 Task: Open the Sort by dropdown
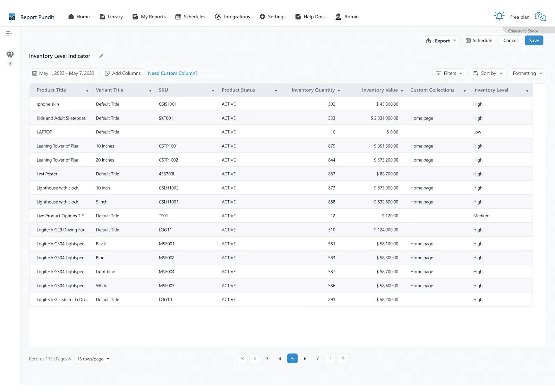[488, 73]
